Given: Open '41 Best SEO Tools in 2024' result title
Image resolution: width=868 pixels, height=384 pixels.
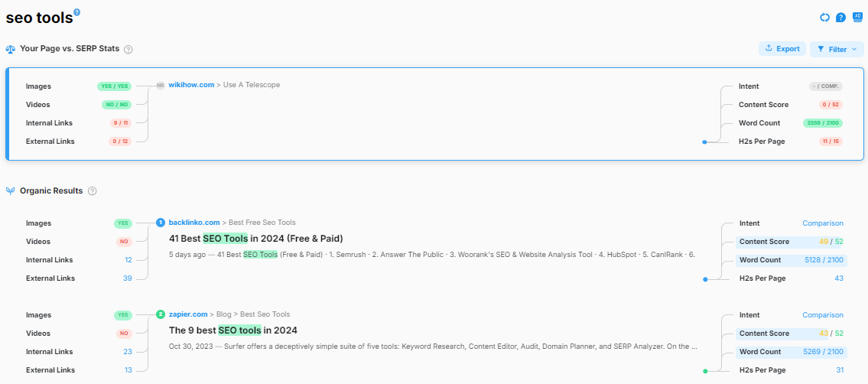Looking at the screenshot, I should click(x=255, y=239).
